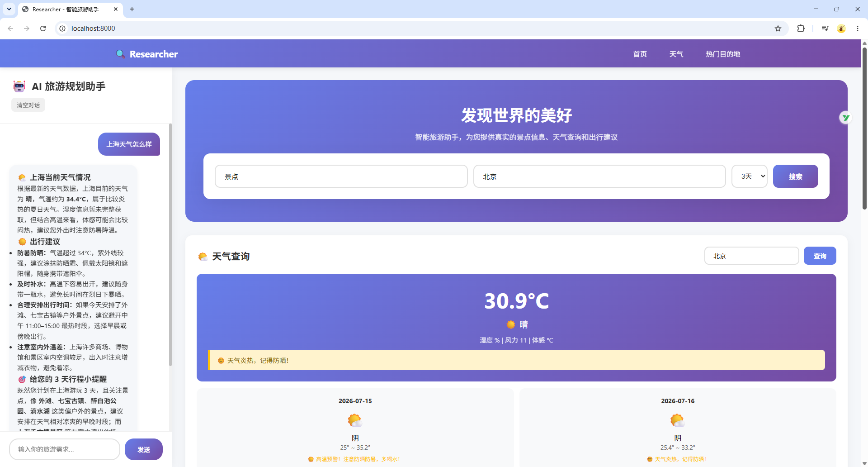Image resolution: width=868 pixels, height=467 pixels.
Task: Focus the 北京 destination input in search bar
Action: [599, 176]
